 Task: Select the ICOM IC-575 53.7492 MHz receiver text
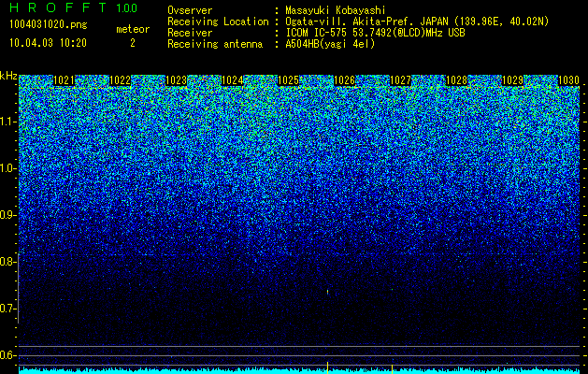click(375, 33)
